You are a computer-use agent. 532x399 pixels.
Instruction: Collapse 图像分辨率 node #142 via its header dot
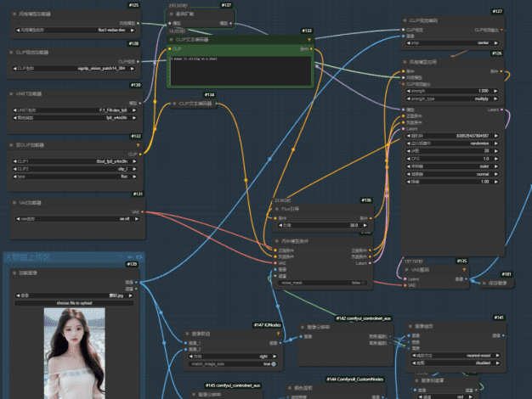pyautogui.click(x=303, y=327)
